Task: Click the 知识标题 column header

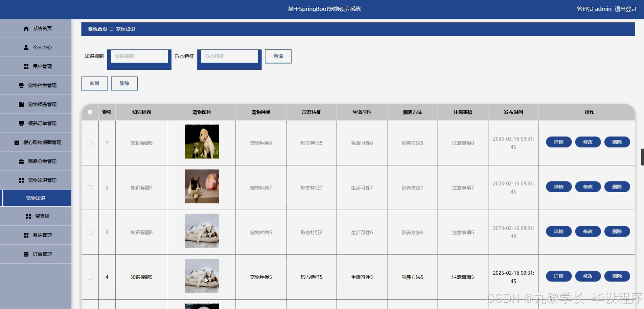Action: coord(141,112)
